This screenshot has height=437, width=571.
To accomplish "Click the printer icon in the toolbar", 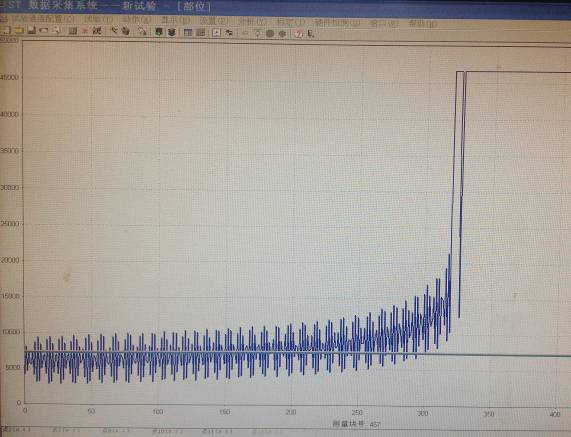I will tap(44, 31).
